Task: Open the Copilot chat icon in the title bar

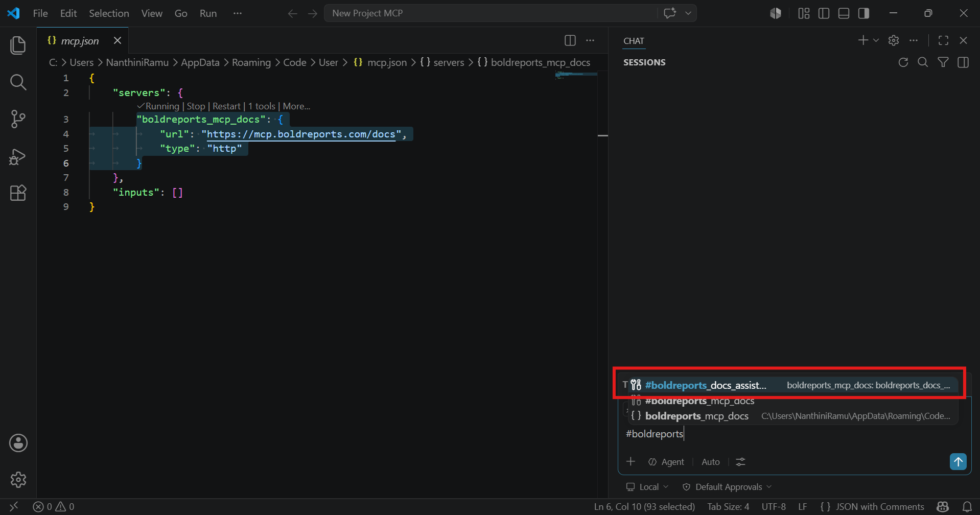Action: point(670,13)
